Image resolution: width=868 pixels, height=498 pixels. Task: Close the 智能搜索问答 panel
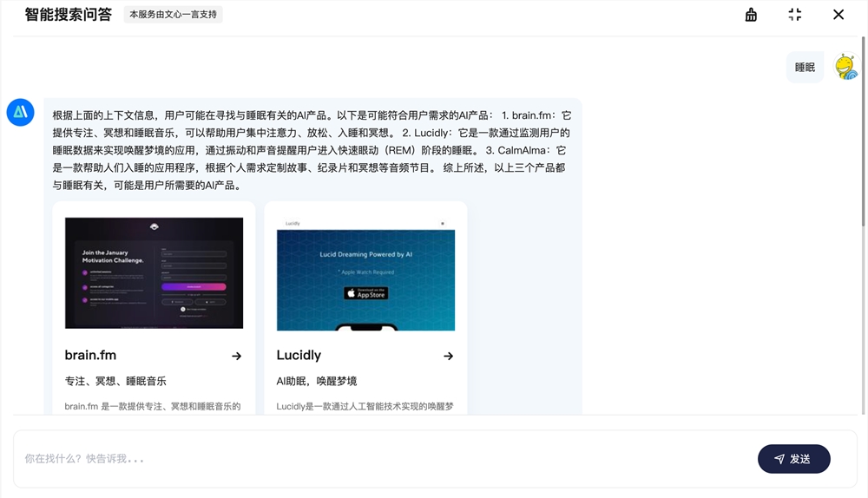click(838, 15)
